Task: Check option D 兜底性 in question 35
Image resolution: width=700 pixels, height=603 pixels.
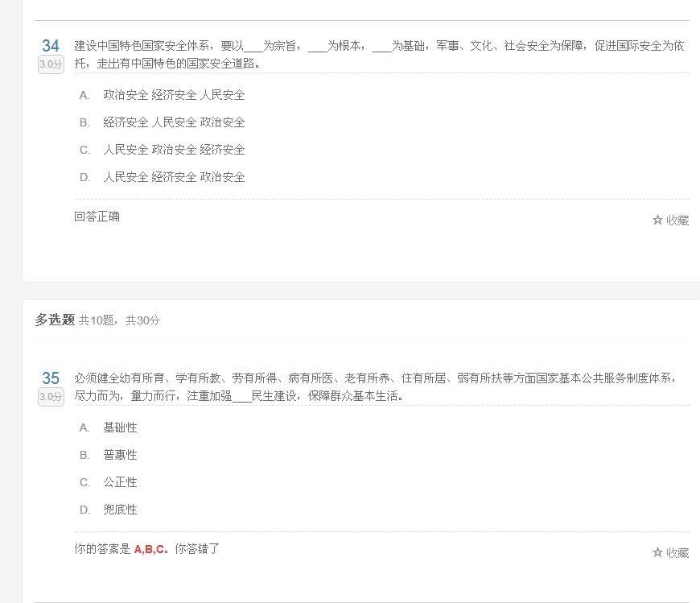Action: (x=108, y=510)
